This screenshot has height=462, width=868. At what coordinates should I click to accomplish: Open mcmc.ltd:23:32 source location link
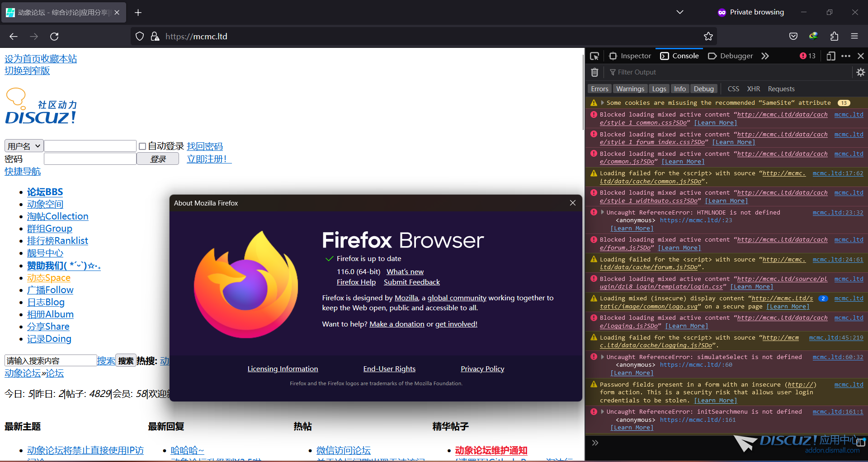point(838,212)
